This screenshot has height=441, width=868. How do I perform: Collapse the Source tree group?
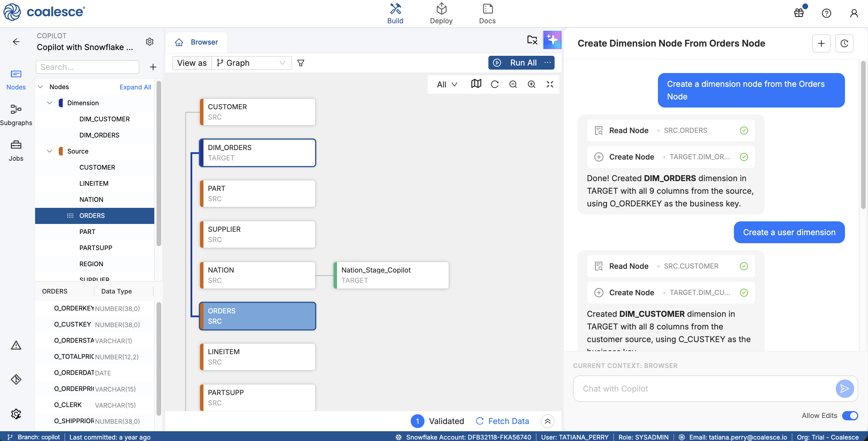[50, 151]
